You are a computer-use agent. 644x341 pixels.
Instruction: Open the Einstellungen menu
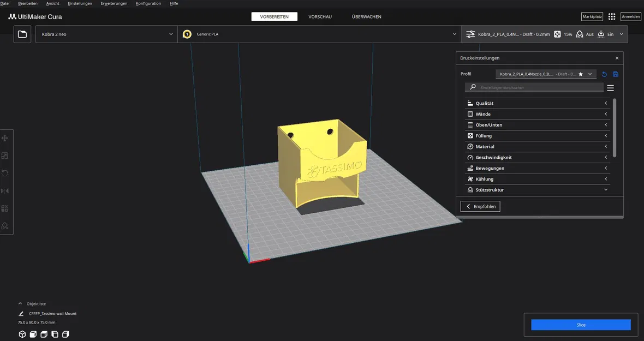80,3
